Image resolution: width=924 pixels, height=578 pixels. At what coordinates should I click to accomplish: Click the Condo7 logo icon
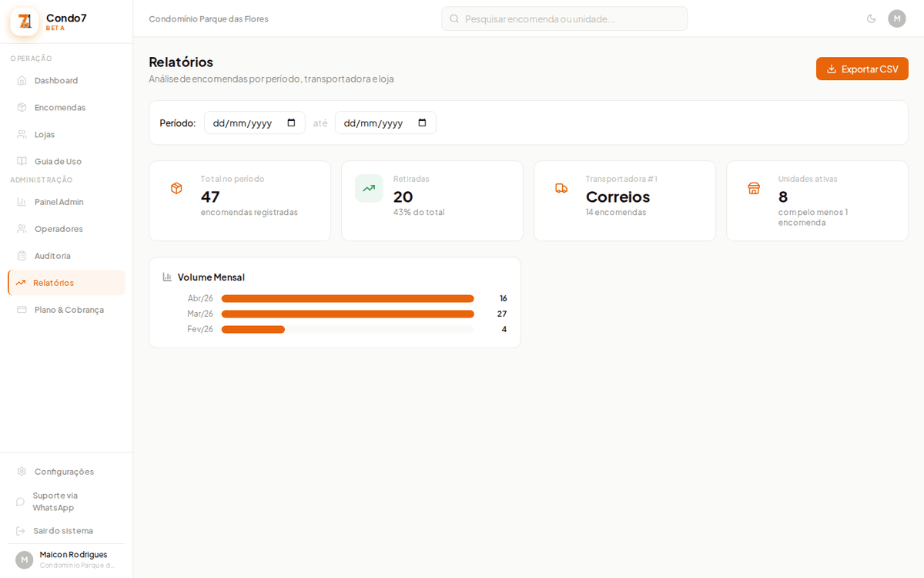point(25,22)
